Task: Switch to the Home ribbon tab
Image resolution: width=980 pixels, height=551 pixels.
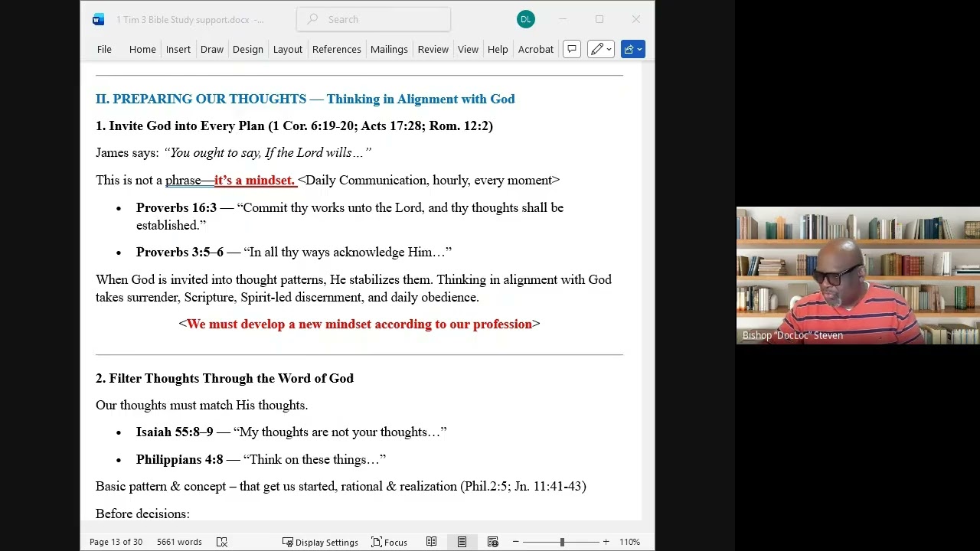Action: pos(142,49)
